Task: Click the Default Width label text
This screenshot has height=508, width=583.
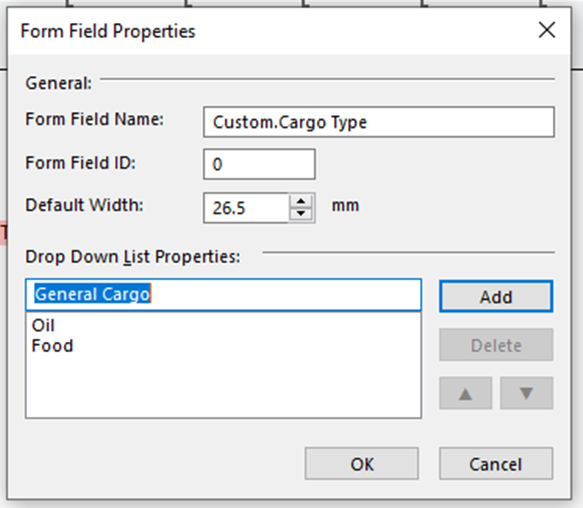Action: point(84,205)
